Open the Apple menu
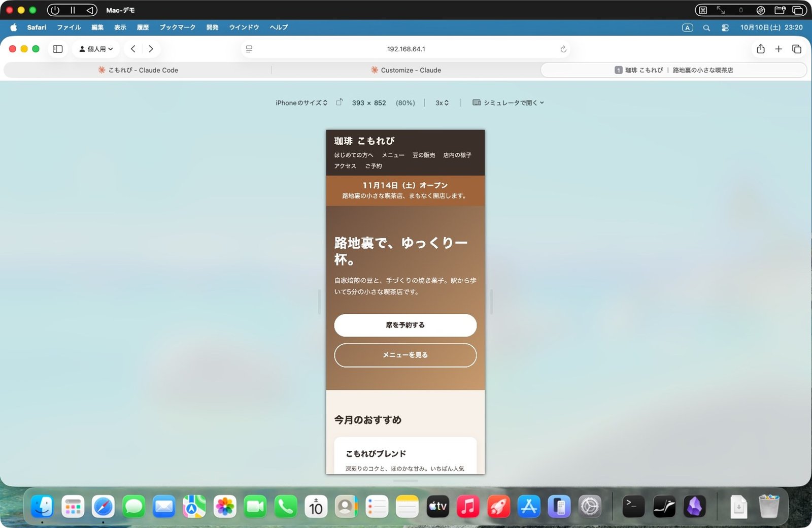Viewport: 812px width, 528px height. pyautogui.click(x=14, y=27)
